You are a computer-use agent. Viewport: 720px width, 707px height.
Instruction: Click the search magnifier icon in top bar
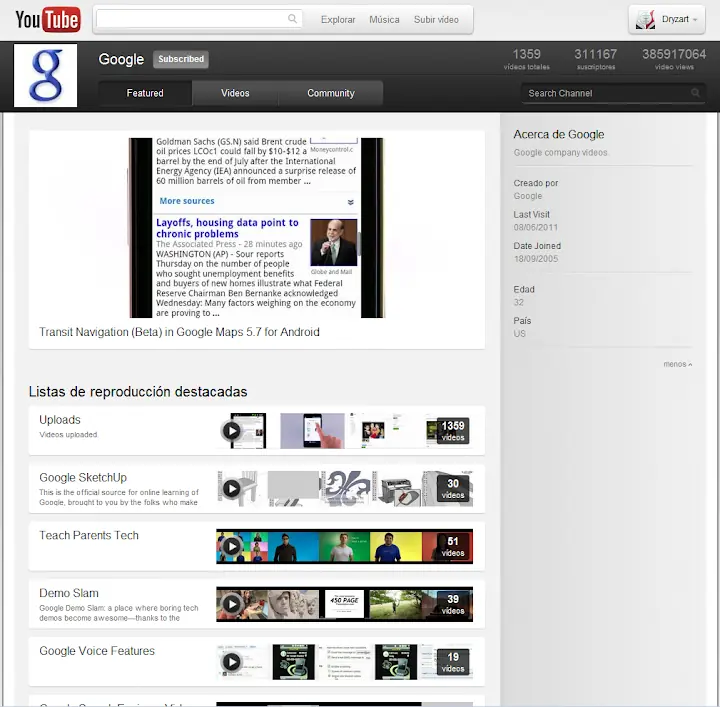point(293,19)
